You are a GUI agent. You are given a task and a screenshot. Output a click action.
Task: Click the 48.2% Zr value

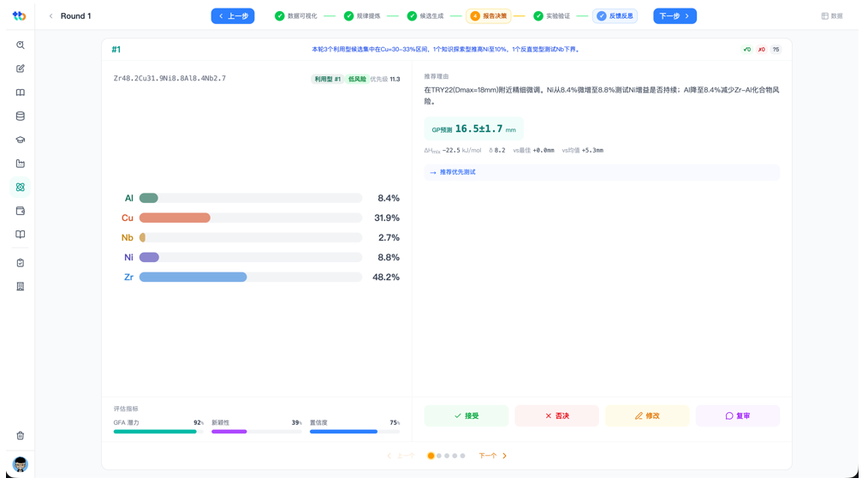tap(386, 277)
